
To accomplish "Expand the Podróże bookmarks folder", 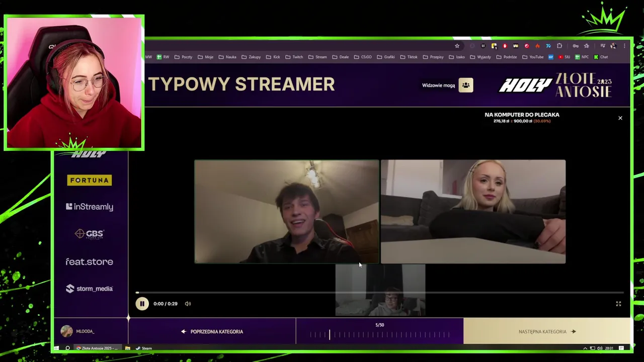I will point(507,57).
